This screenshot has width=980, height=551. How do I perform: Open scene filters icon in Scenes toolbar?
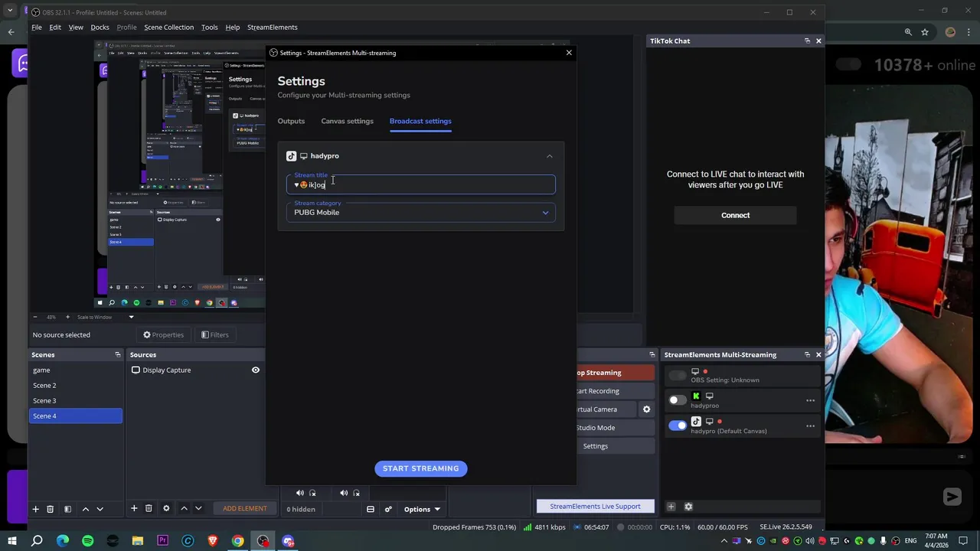coord(67,509)
